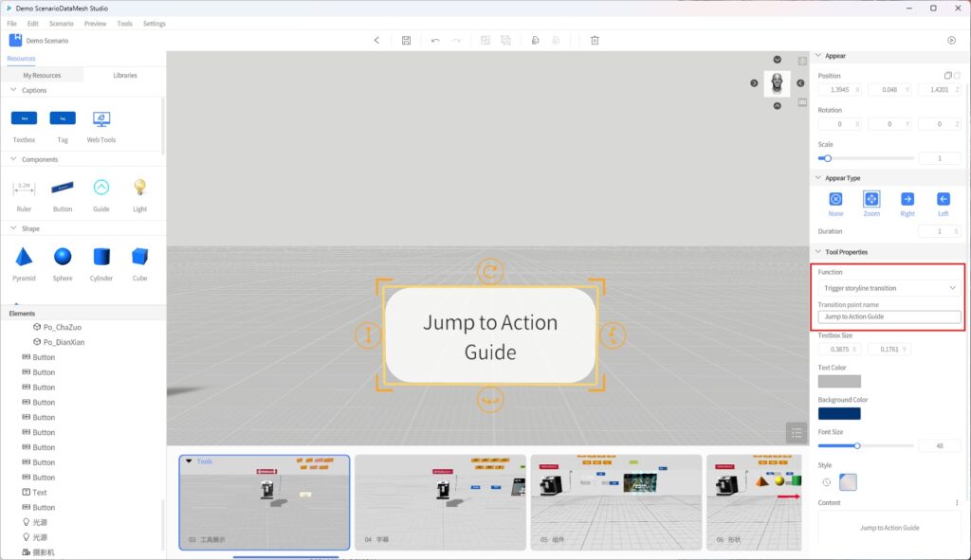Screen dimensions: 971x560
Task: Choose the Web Tools caption icon
Action: point(101,119)
